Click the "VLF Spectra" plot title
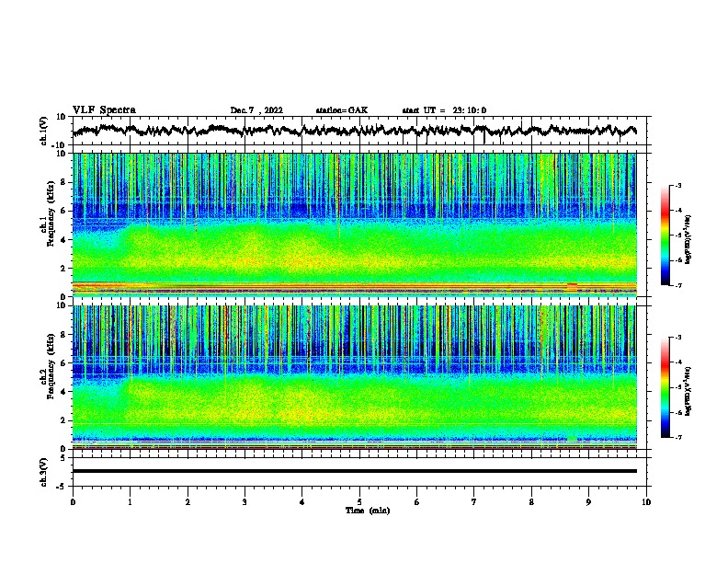This screenshot has width=728, height=563. [104, 110]
